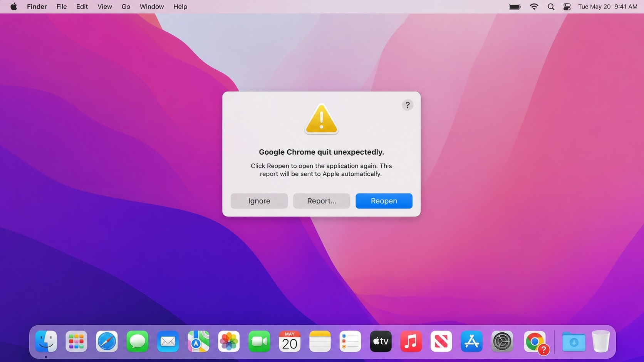Open the Edit menu

pyautogui.click(x=82, y=7)
